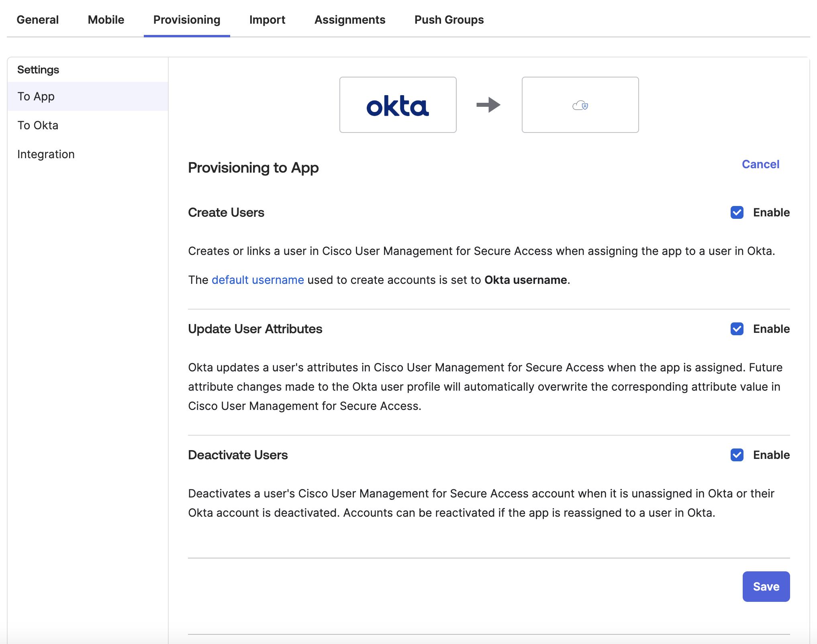Open the Assignments tab
This screenshot has width=817, height=644.
pos(349,20)
